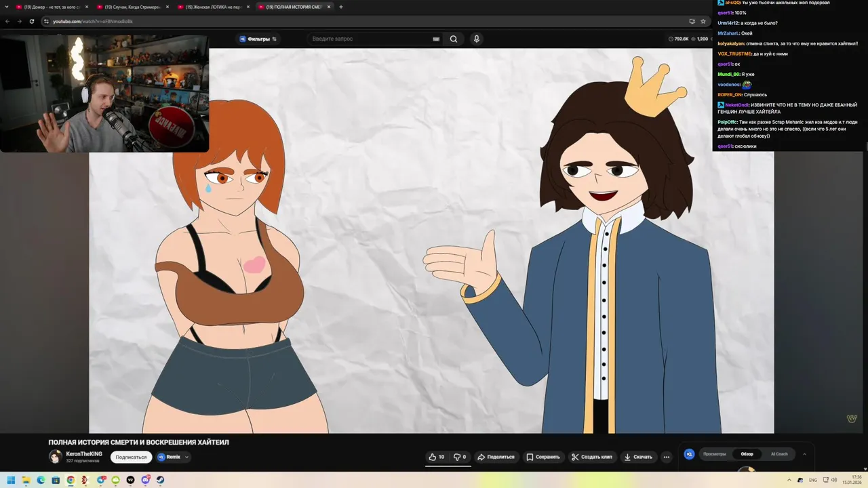Open the more actions three-dots menu
The image size is (868, 488).
pos(667,457)
